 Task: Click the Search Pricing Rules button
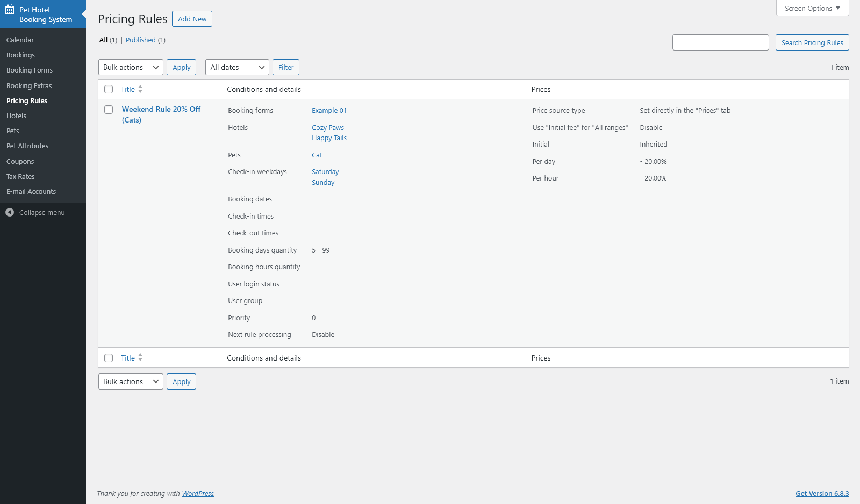(x=812, y=42)
